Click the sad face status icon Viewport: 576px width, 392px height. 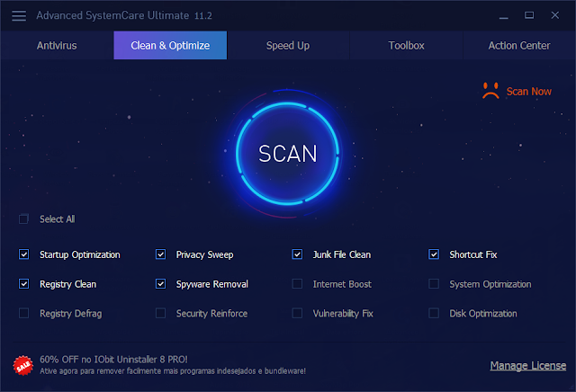(490, 91)
